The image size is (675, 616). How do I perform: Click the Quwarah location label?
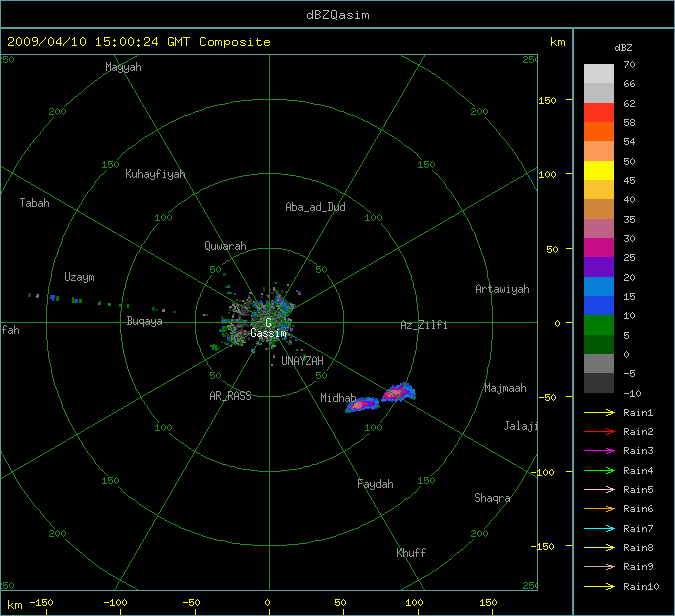(225, 246)
